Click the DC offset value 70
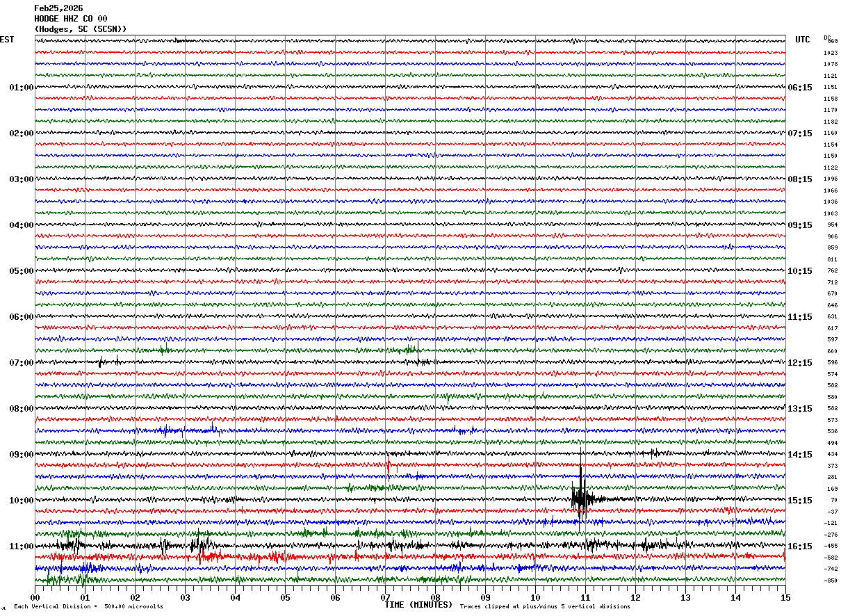Viewport: 841px width, 616px height. click(x=834, y=501)
